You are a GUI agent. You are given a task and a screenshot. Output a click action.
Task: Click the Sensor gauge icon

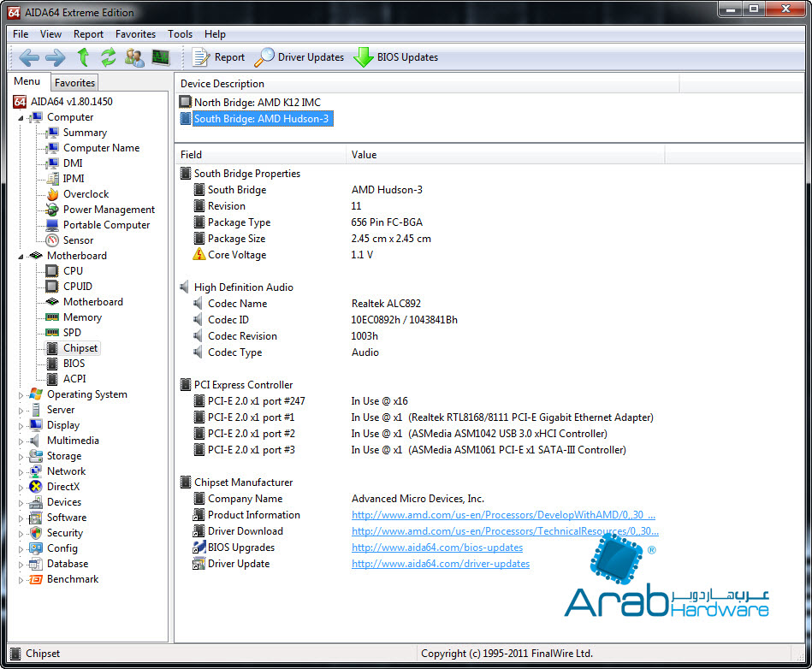(52, 240)
